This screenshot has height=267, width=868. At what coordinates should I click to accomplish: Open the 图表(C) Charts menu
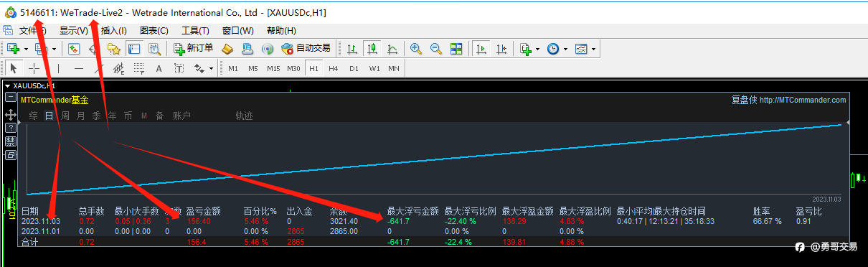click(154, 31)
